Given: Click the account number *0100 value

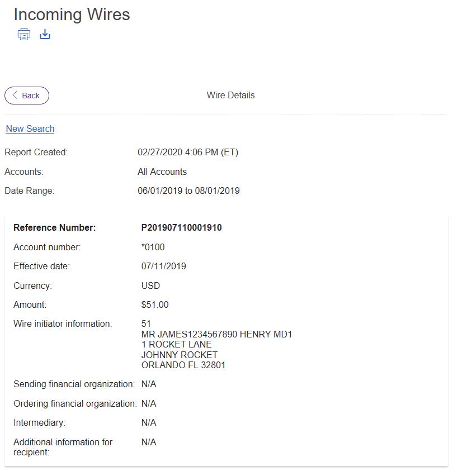Looking at the screenshot, I should click(153, 247).
